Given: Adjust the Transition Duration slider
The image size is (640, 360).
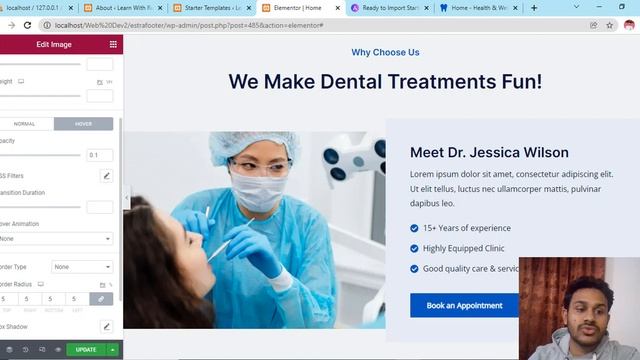Looking at the screenshot, I should [x=40, y=207].
